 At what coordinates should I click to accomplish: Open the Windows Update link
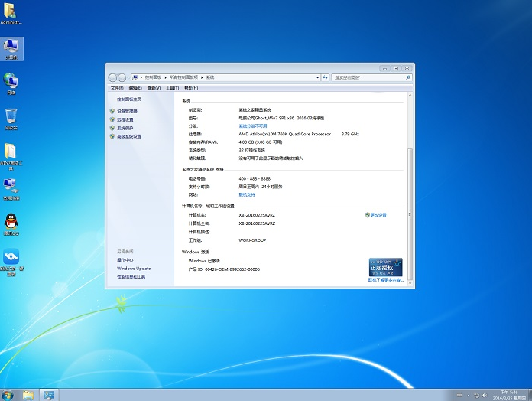coord(134,269)
